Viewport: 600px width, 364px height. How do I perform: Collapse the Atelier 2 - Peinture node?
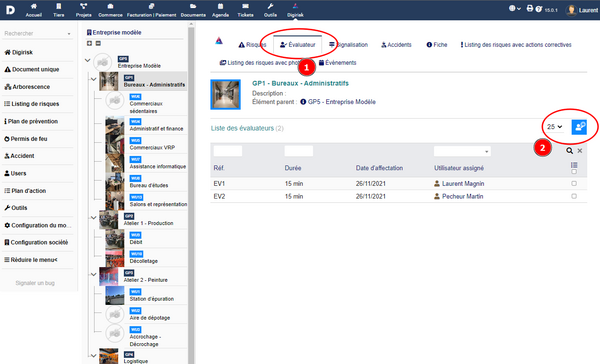point(93,274)
